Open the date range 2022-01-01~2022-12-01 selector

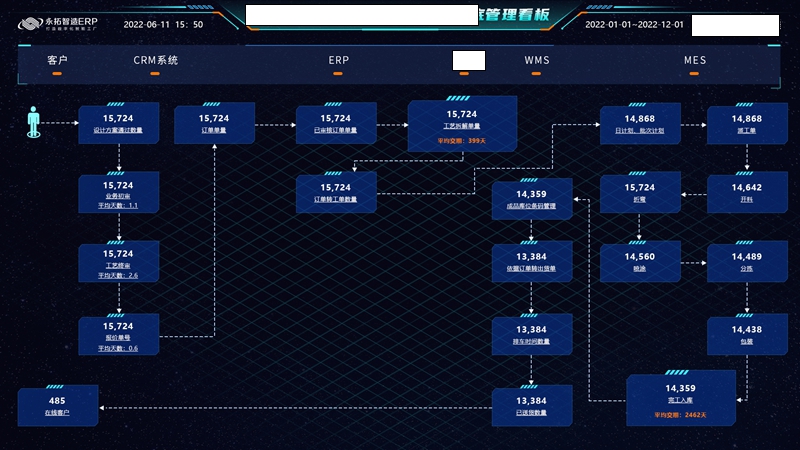click(634, 24)
